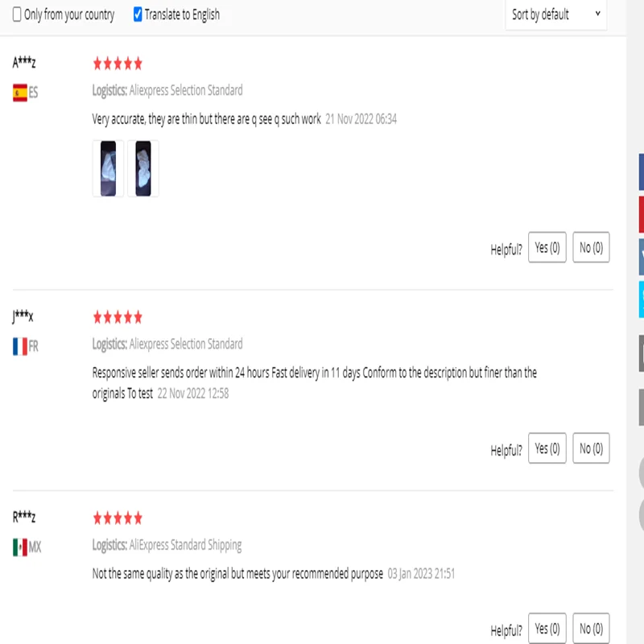Screen dimensions: 644x644
Task: Open the Sort by default dropdown
Action: tap(555, 14)
